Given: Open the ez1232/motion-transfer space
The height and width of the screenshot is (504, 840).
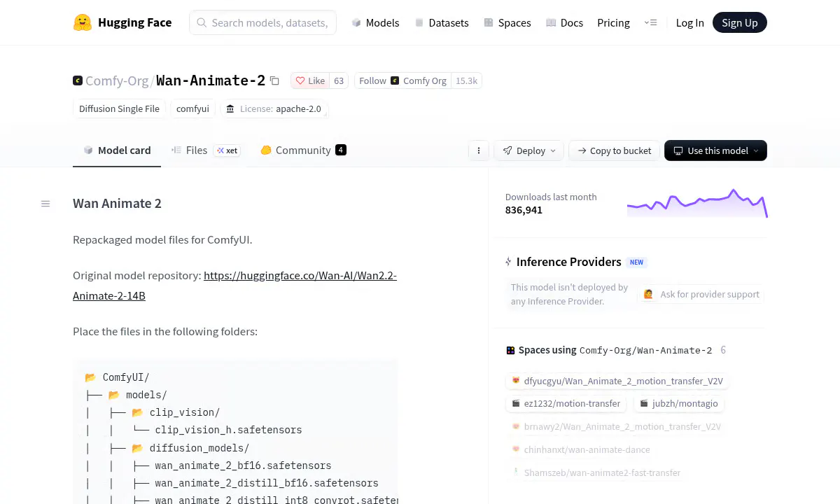Looking at the screenshot, I should (x=566, y=403).
